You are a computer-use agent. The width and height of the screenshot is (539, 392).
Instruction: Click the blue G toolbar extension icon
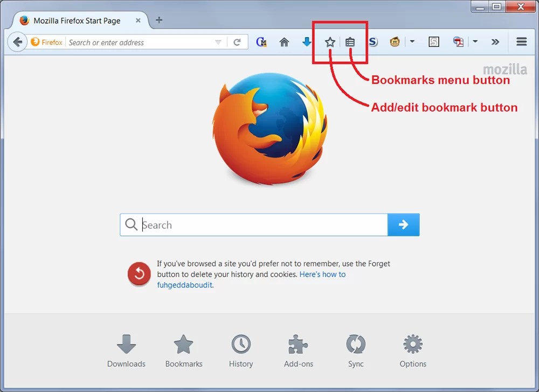tap(261, 42)
